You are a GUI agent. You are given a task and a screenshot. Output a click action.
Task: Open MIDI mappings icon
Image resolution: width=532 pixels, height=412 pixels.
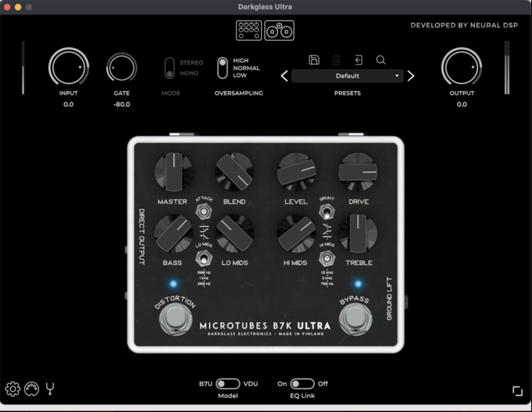coord(32,389)
